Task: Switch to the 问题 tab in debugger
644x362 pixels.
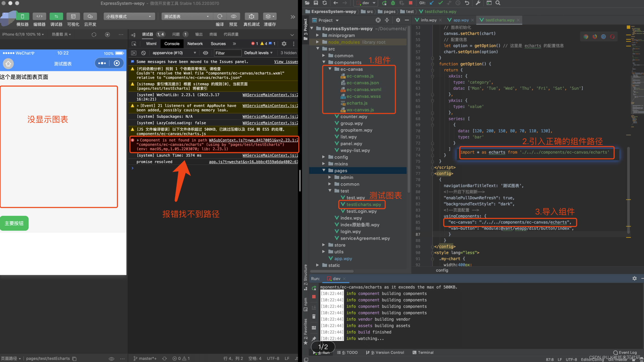Action: coord(176,34)
